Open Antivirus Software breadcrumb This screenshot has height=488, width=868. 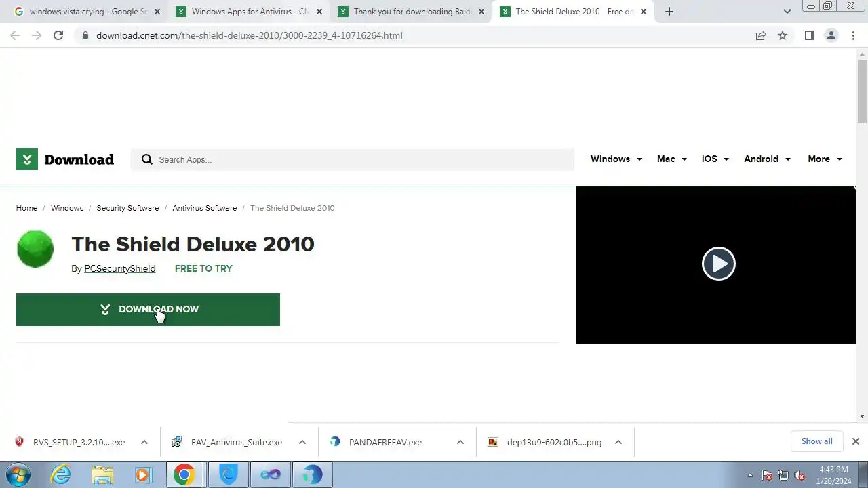click(x=204, y=208)
